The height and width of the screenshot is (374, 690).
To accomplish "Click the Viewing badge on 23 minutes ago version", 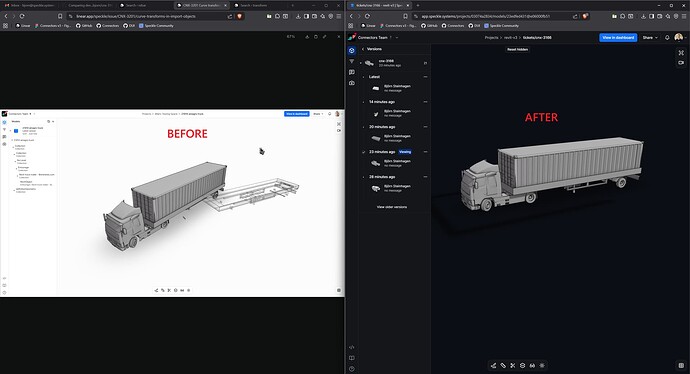I will [x=405, y=152].
